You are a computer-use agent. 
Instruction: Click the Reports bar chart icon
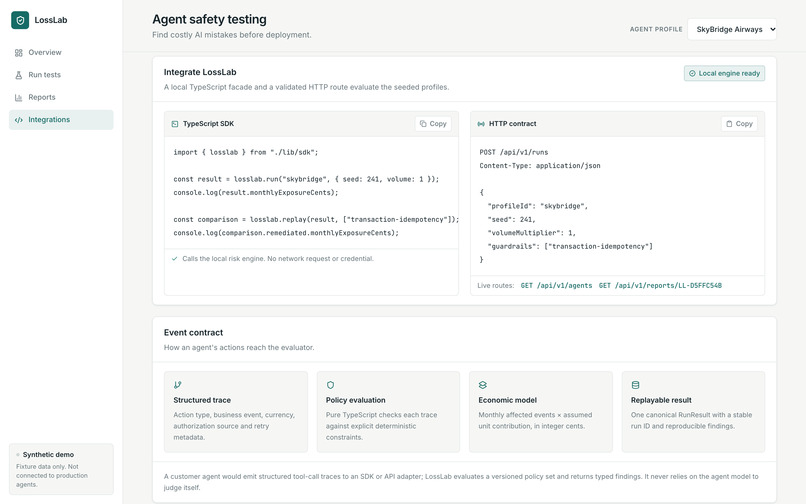pyautogui.click(x=19, y=97)
